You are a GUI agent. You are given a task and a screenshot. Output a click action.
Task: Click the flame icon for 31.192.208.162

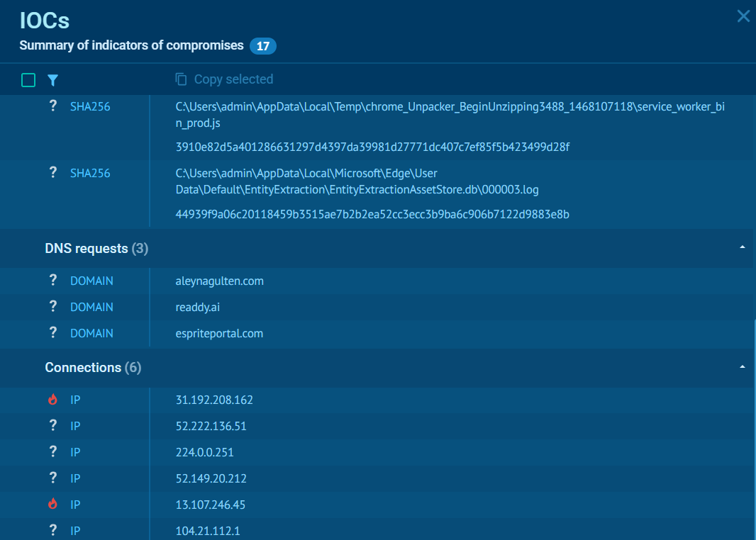click(x=52, y=400)
